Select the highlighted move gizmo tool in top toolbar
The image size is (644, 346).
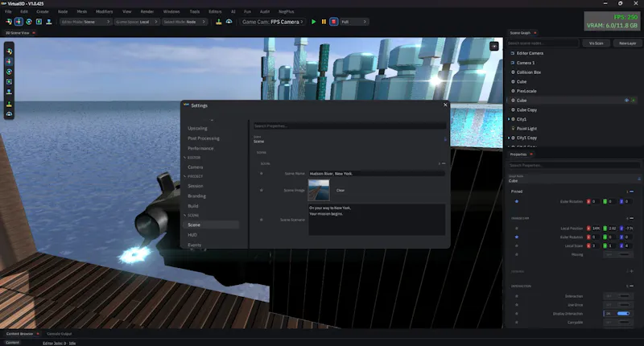19,22
